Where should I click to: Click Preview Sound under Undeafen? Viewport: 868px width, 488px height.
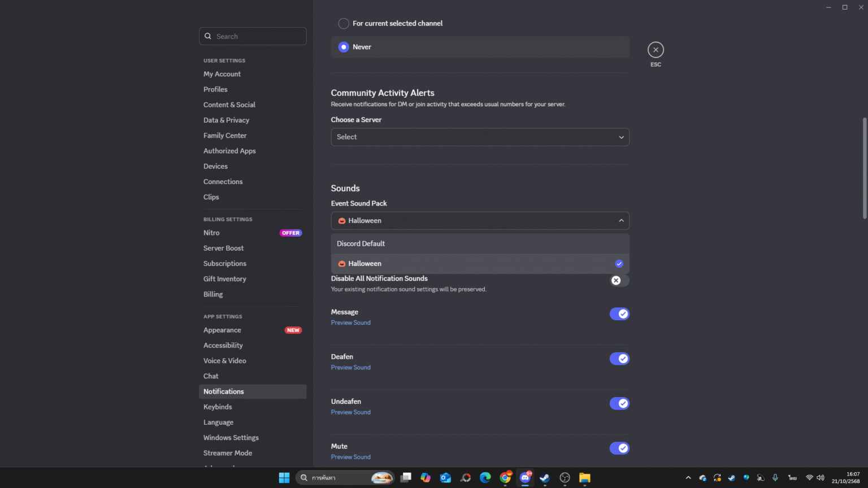(x=350, y=412)
